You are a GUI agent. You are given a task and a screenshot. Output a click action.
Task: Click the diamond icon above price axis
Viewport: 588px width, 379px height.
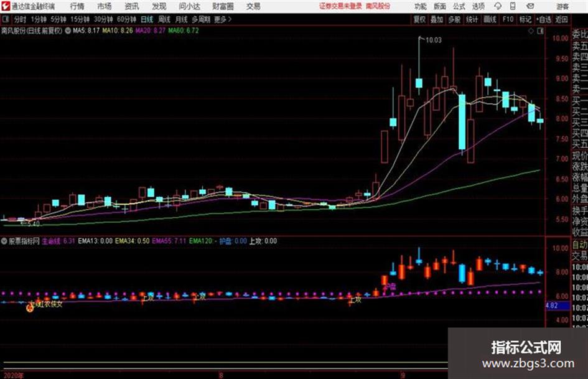click(x=531, y=31)
